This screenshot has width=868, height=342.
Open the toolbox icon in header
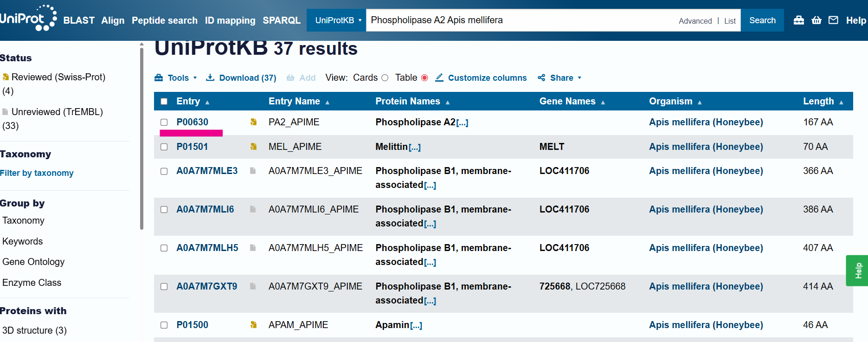tap(798, 20)
